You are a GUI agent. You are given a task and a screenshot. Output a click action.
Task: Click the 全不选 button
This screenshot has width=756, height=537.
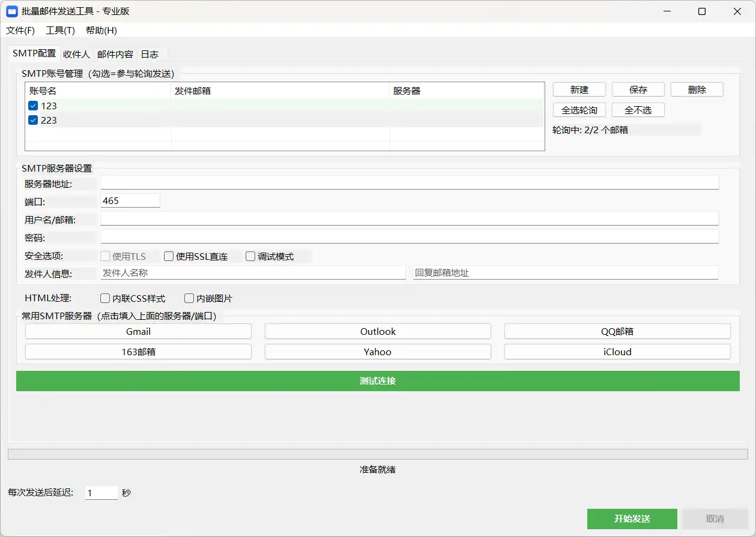pos(638,110)
